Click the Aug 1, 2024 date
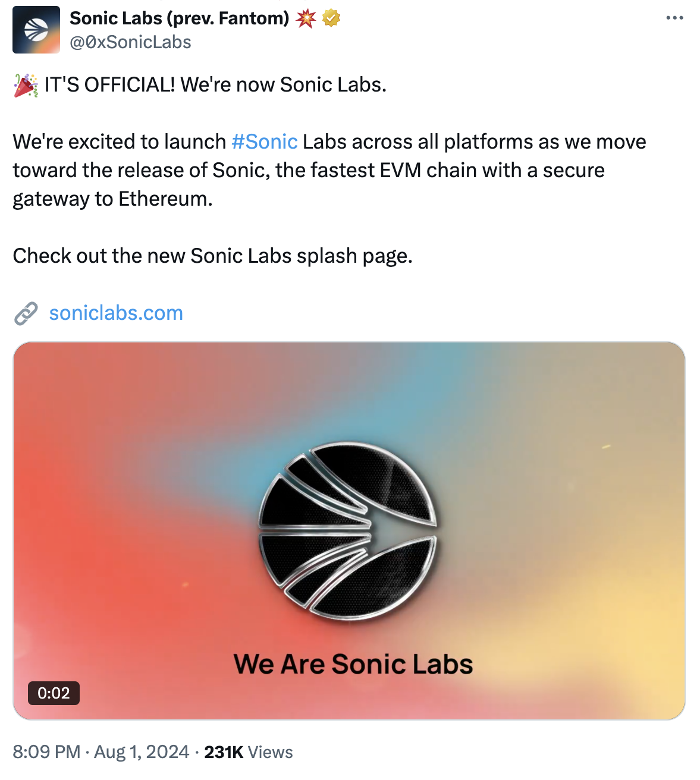Image resolution: width=700 pixels, height=780 pixels. [142, 752]
